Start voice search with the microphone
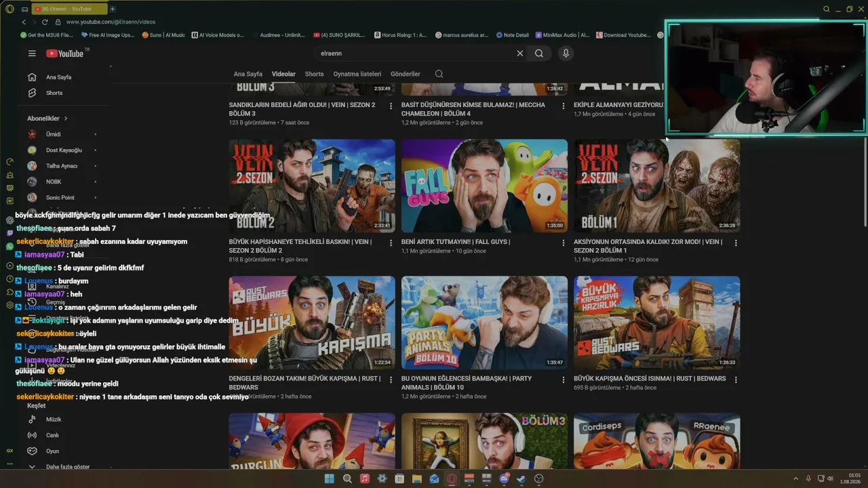868x488 pixels. point(566,54)
